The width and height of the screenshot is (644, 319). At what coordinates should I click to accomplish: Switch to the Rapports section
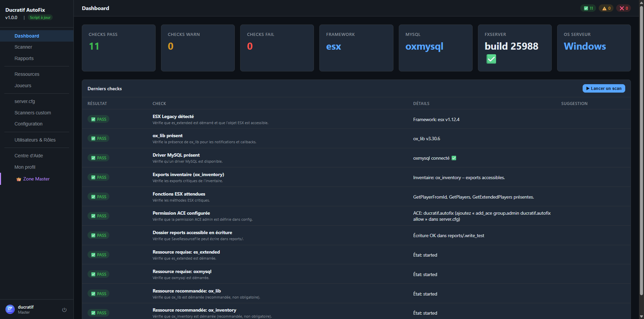click(x=24, y=58)
